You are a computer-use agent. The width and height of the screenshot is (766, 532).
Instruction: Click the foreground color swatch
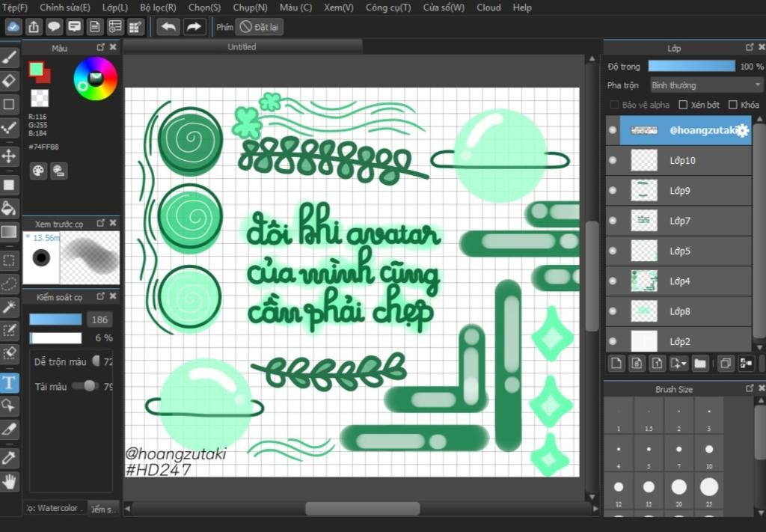pos(36,70)
